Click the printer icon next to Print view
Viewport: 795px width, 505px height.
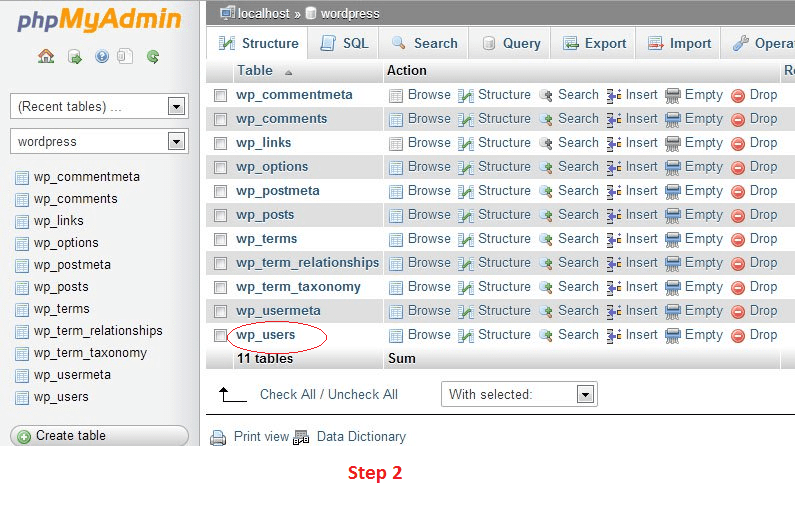tap(218, 437)
